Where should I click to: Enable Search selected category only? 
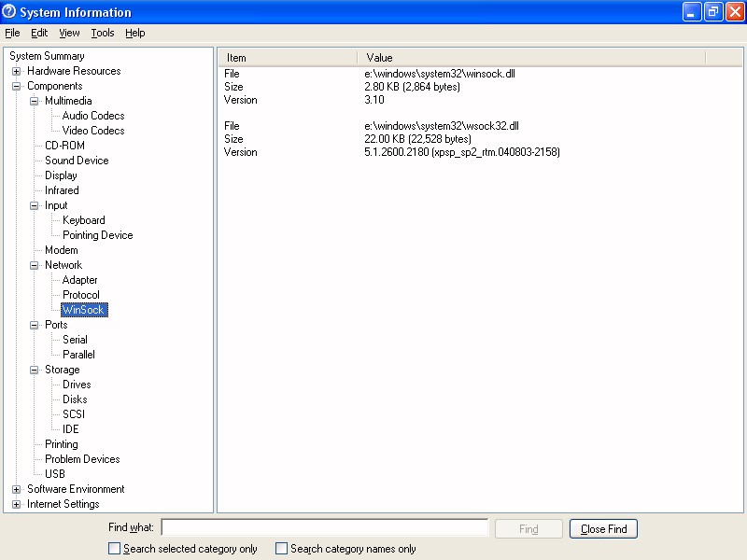(x=114, y=549)
